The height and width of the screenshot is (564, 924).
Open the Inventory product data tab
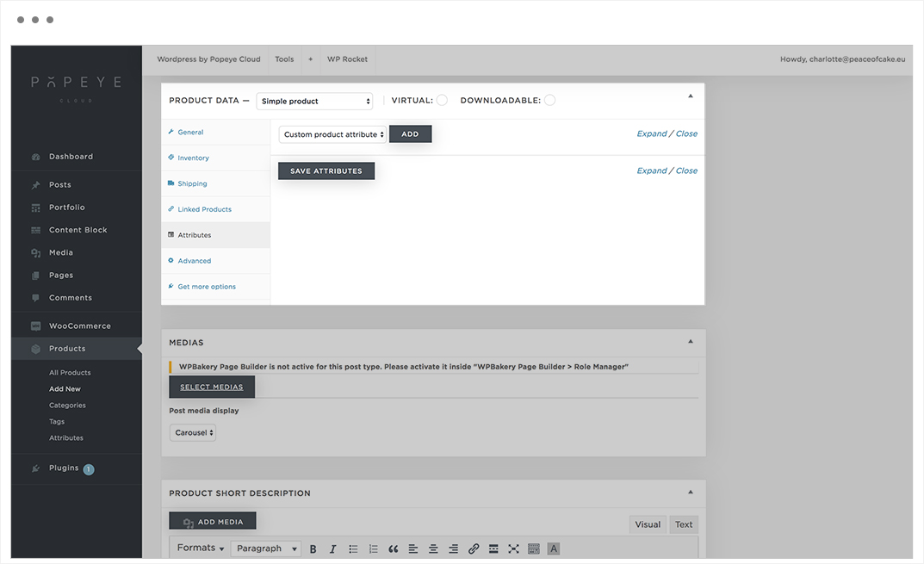click(x=215, y=158)
